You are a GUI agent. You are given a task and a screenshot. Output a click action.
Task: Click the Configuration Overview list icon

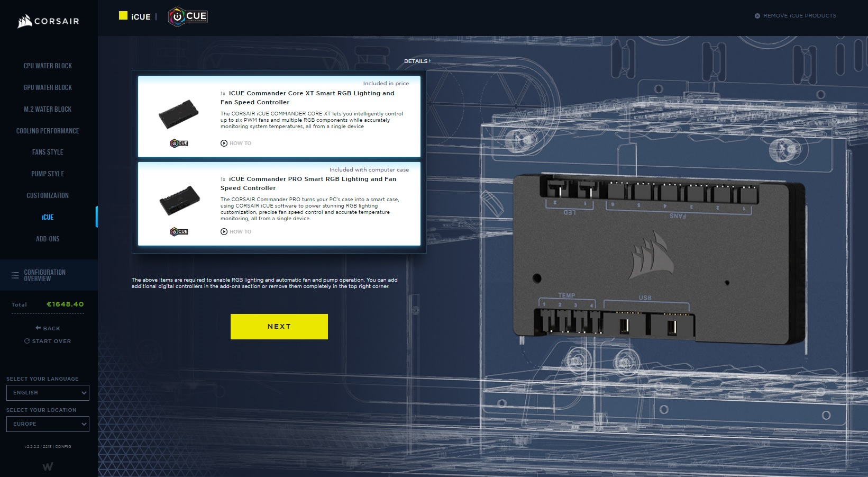point(15,275)
